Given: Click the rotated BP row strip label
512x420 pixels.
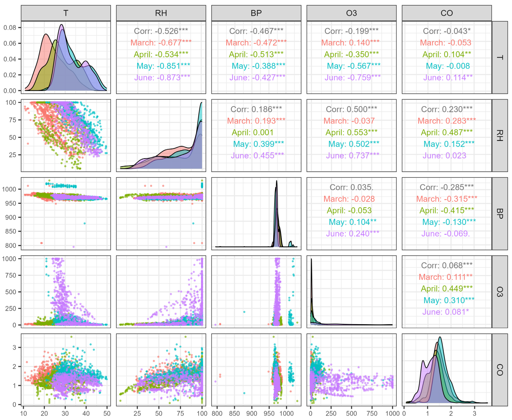Looking at the screenshot, I should pyautogui.click(x=500, y=214).
